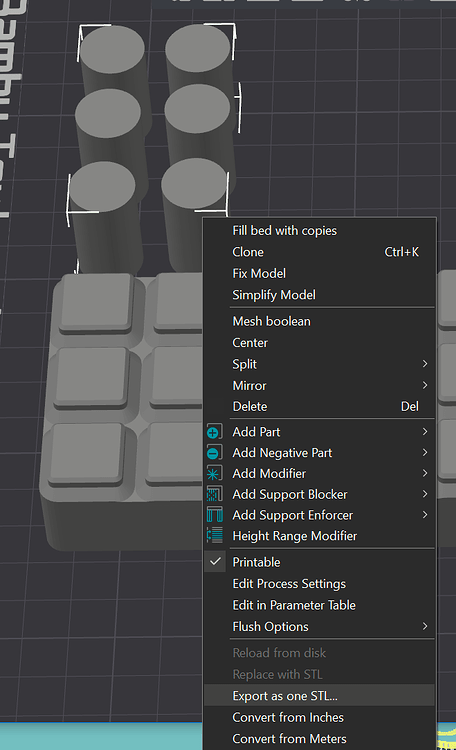The height and width of the screenshot is (750, 456).
Task: Select Simplify Model
Action: 320,295
